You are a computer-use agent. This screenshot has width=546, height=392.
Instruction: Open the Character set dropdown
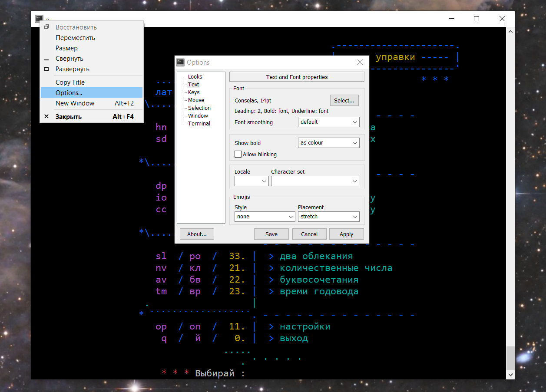point(315,181)
